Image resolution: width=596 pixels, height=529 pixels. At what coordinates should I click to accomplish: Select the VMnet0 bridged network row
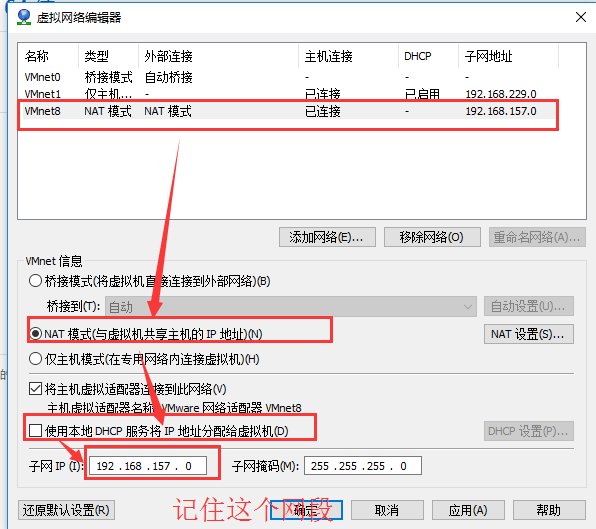coord(288,77)
